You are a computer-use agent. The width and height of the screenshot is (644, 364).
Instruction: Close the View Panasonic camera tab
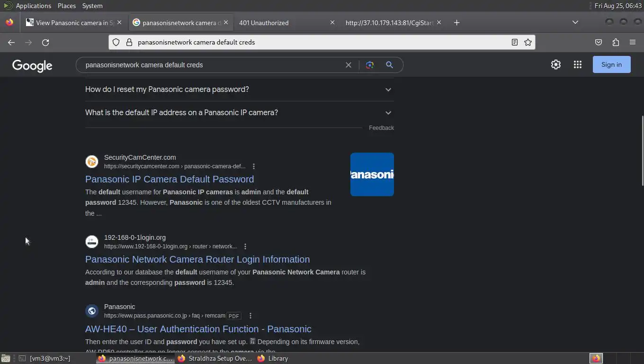pyautogui.click(x=119, y=22)
